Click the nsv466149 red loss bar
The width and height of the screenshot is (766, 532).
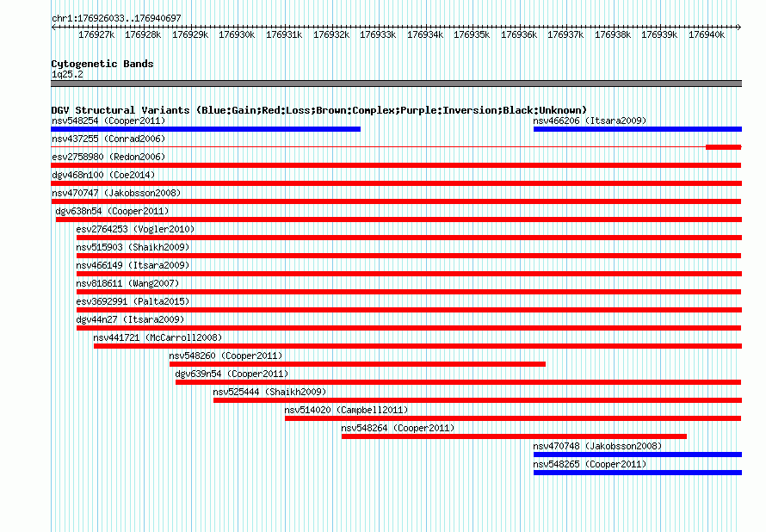tap(409, 274)
